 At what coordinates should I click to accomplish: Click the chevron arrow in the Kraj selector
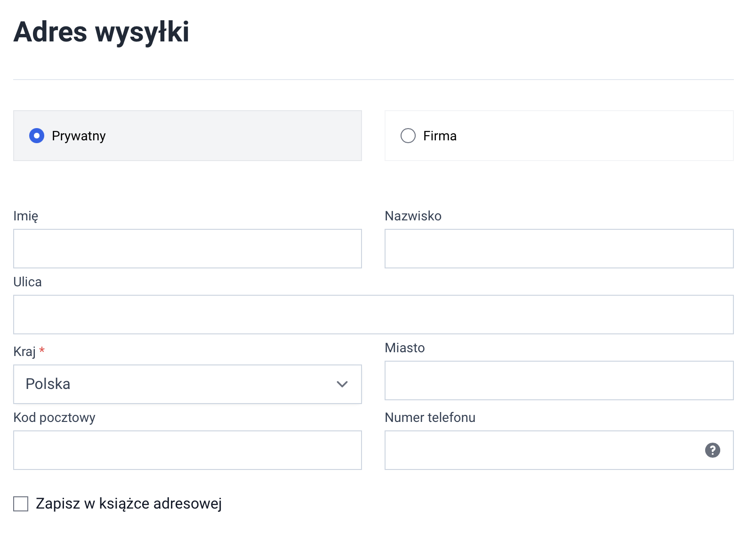[342, 384]
